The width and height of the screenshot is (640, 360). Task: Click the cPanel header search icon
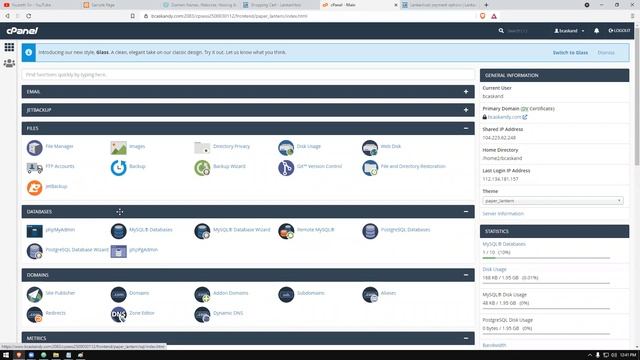(x=501, y=31)
